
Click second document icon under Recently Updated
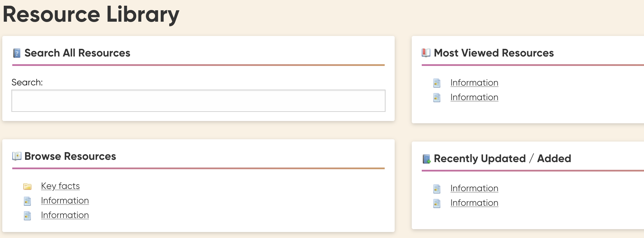(x=437, y=203)
